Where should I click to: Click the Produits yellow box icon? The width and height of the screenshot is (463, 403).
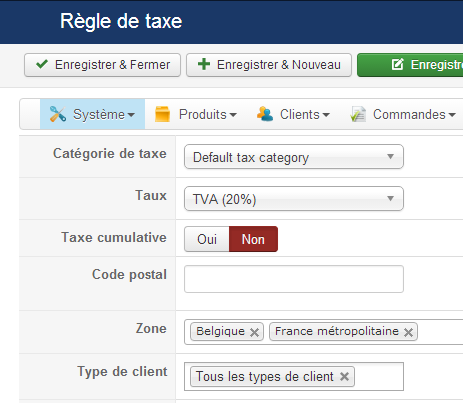pos(162,114)
